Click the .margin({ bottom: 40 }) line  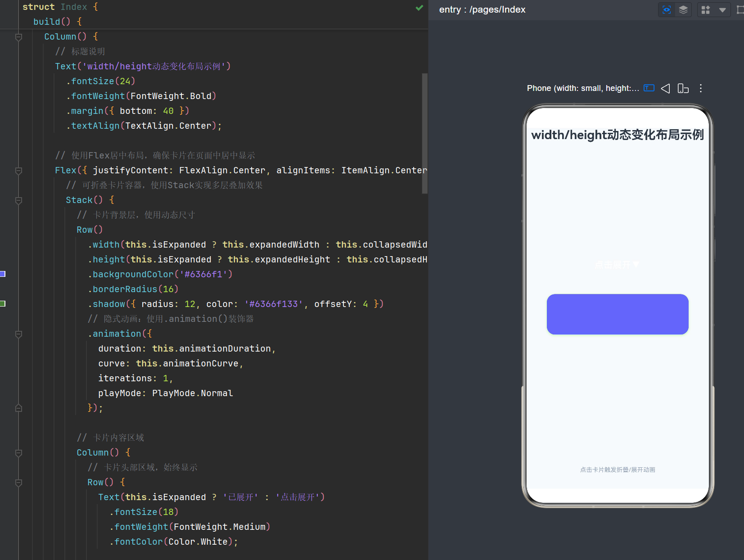click(x=128, y=111)
